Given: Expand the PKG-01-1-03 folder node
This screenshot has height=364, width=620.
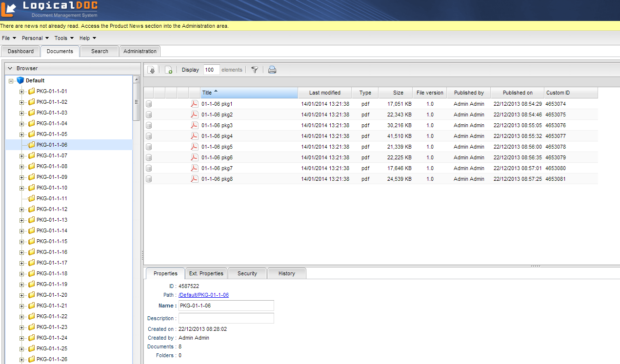Looking at the screenshot, I should 21,113.
